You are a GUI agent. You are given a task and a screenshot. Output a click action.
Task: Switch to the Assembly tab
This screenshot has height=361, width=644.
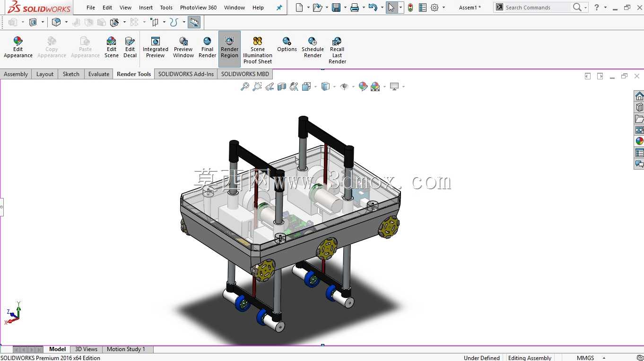[x=16, y=74]
